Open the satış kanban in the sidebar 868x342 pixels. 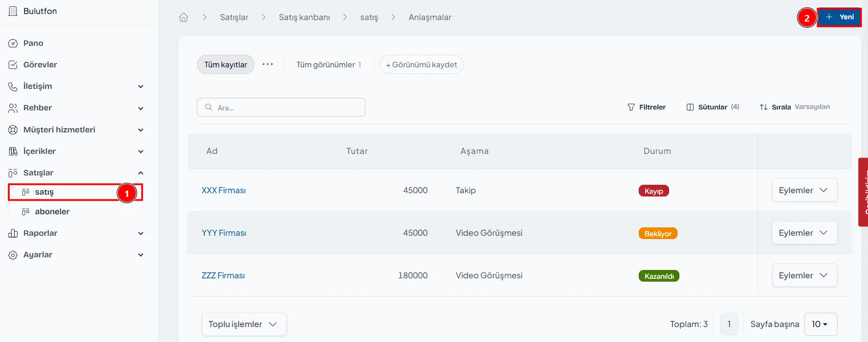pos(75,192)
